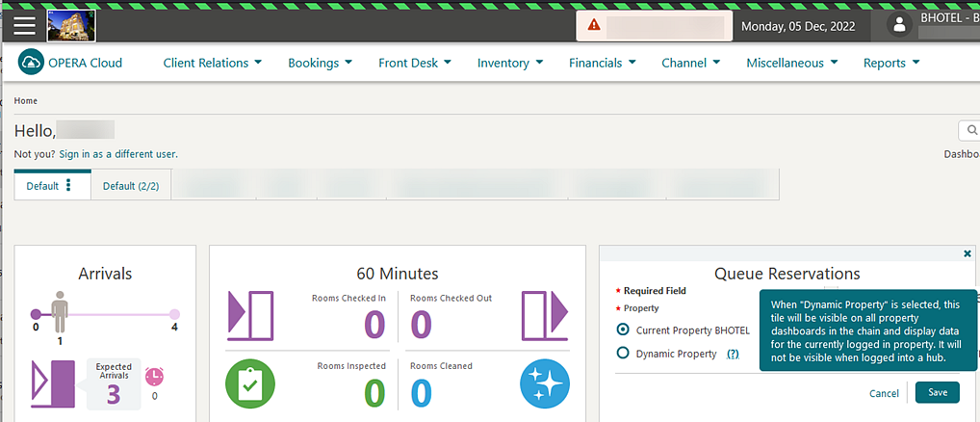Image resolution: width=980 pixels, height=422 pixels.
Task: Switch to the Default (2/2) tab
Action: 131,186
